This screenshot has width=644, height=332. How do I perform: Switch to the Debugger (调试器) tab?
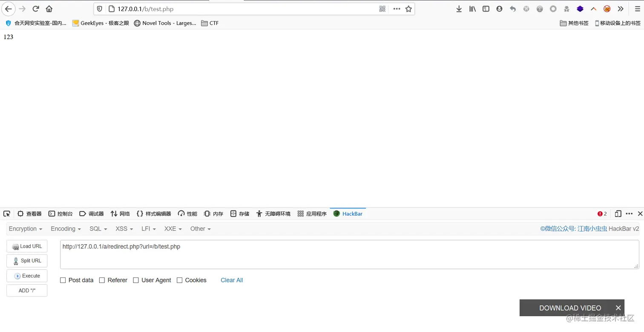(92, 214)
